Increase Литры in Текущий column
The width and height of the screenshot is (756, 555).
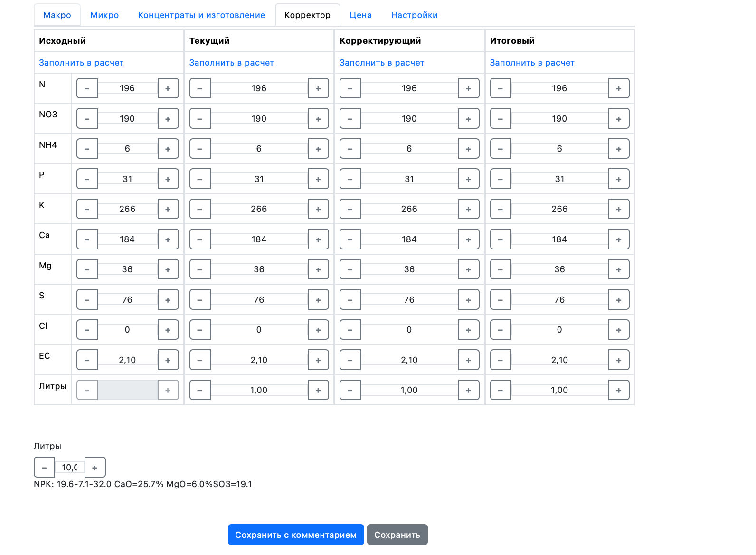point(318,390)
